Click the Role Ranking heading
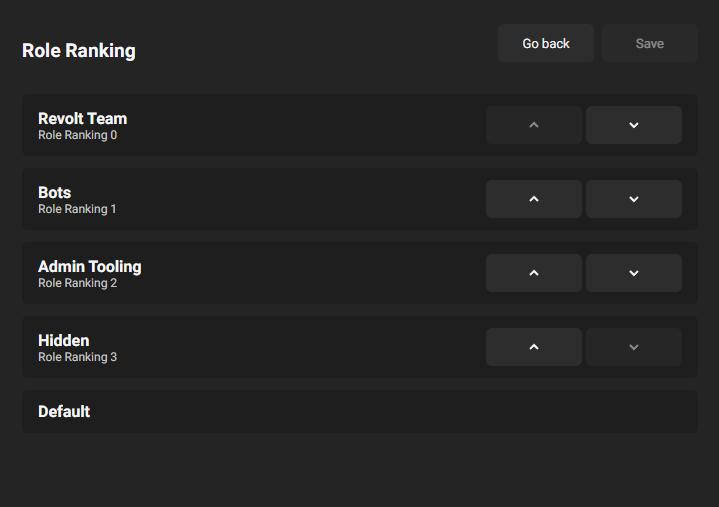This screenshot has height=507, width=719. tap(78, 50)
